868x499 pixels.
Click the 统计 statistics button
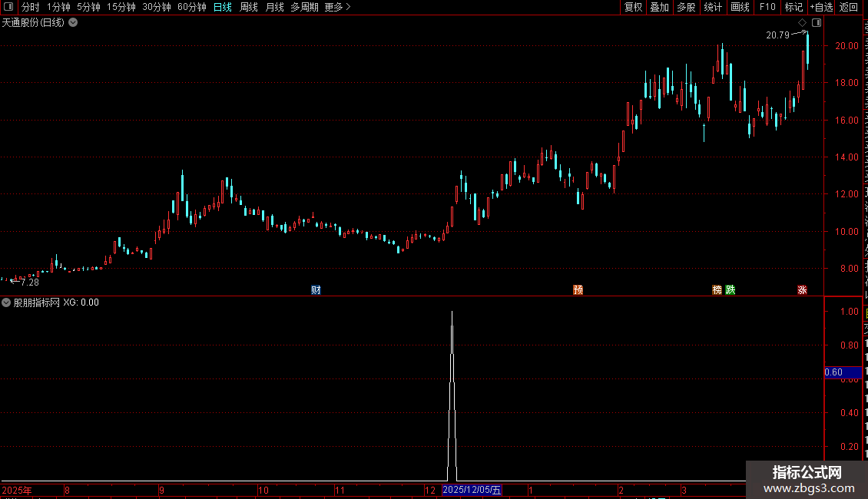(713, 7)
